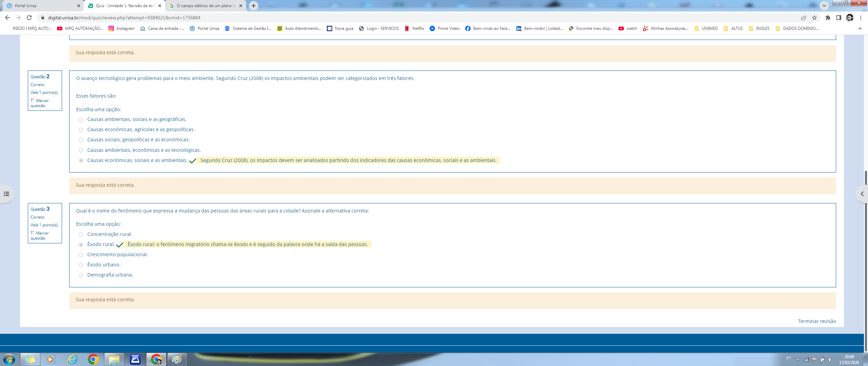Open Netflix bookmark icon
The image size is (868, 366).
(x=407, y=28)
